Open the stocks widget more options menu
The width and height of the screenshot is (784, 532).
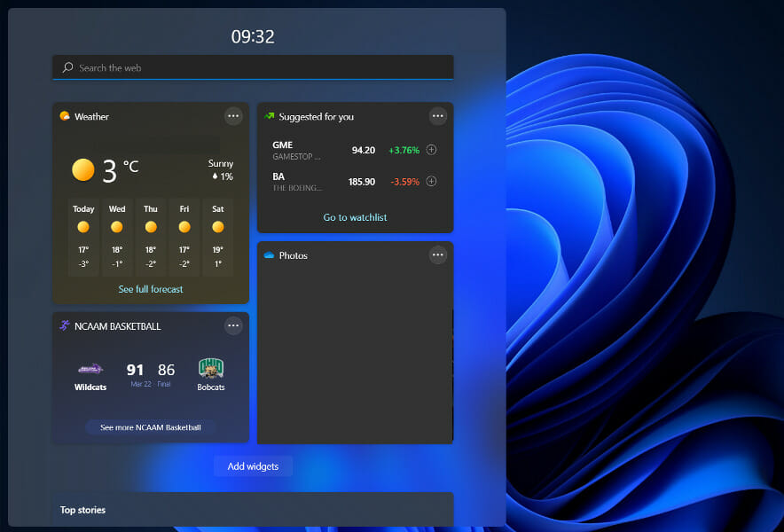[437, 115]
